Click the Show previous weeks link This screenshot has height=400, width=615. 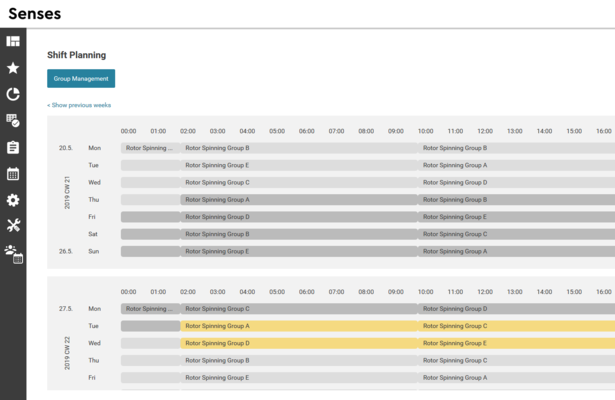(79, 105)
